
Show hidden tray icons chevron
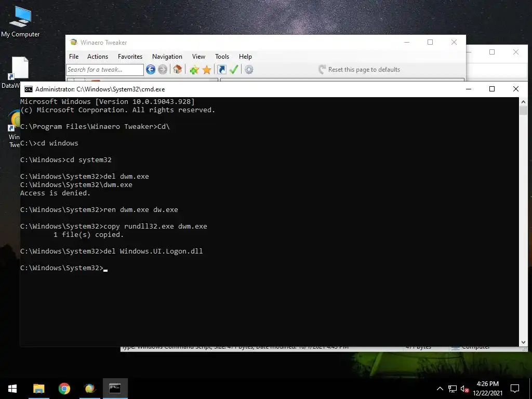(440, 389)
